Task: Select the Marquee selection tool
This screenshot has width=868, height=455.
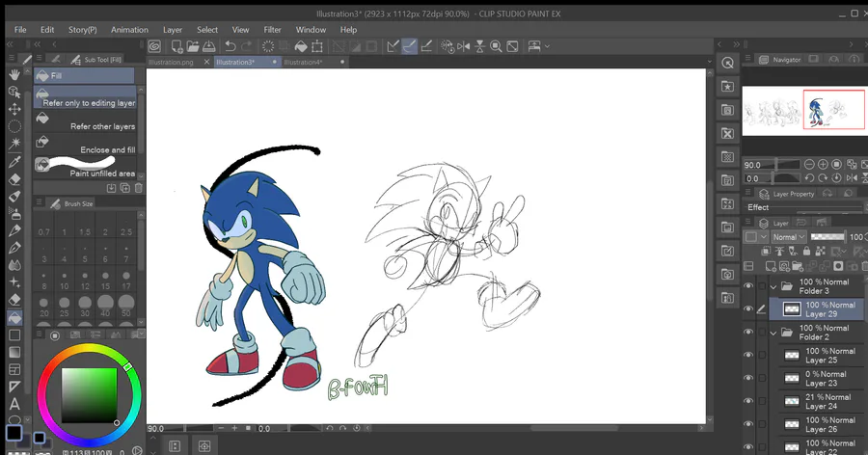Action: click(14, 126)
